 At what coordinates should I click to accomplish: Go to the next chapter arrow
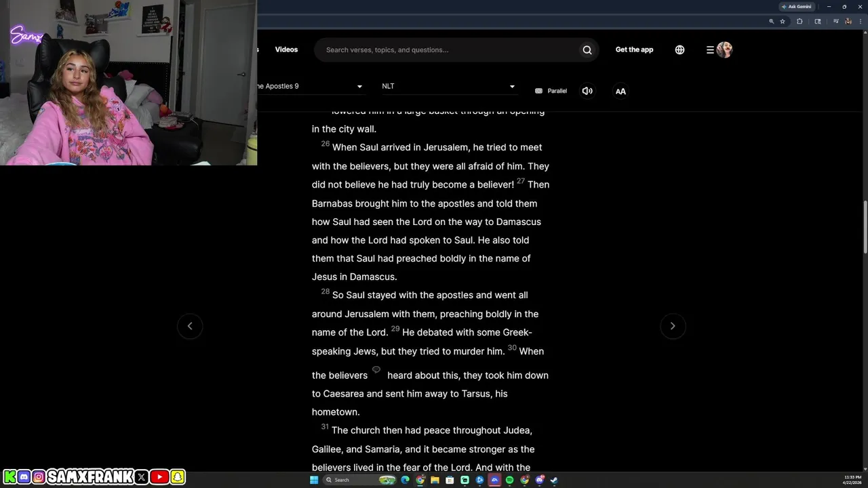click(673, 326)
